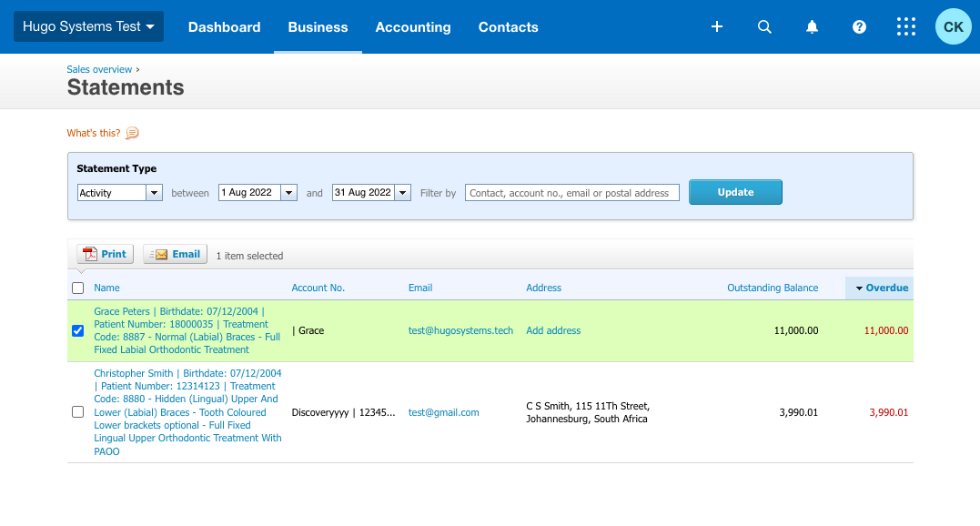The image size is (980, 526).
Task: Open the Contacts menu
Action: pos(508,27)
